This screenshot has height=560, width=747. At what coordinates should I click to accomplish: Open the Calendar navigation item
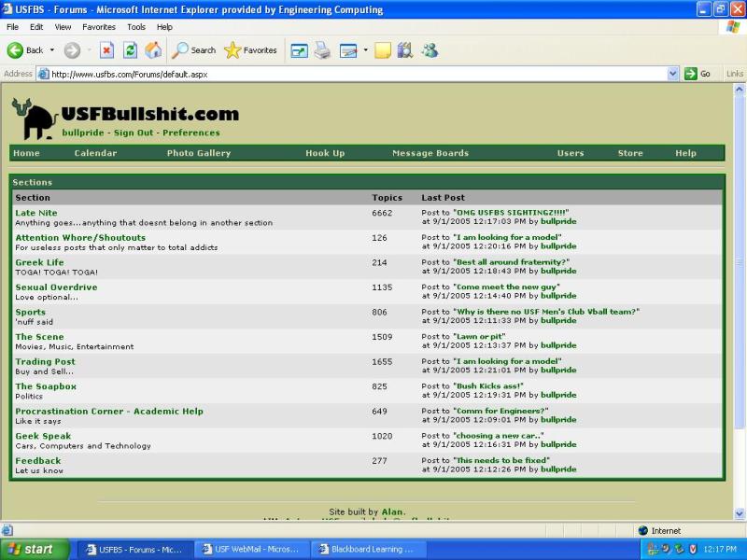pyautogui.click(x=95, y=153)
